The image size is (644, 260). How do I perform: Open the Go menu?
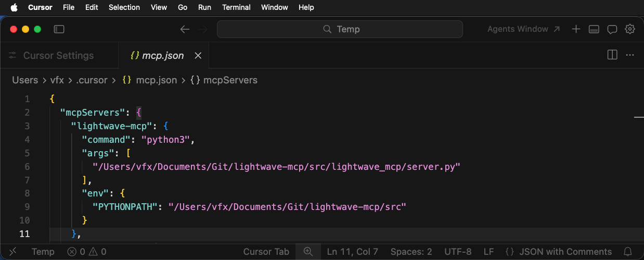[x=183, y=7]
